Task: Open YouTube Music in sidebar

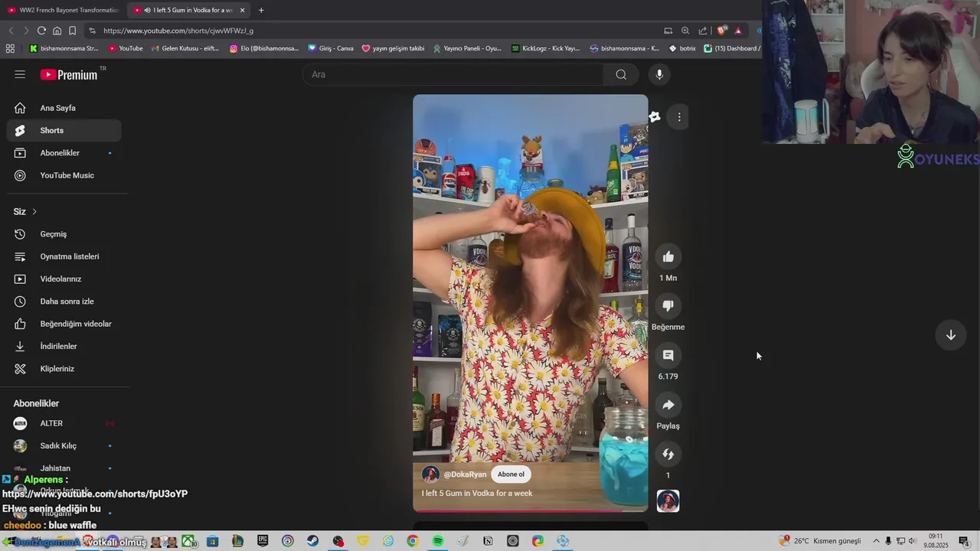Action: pos(64,175)
